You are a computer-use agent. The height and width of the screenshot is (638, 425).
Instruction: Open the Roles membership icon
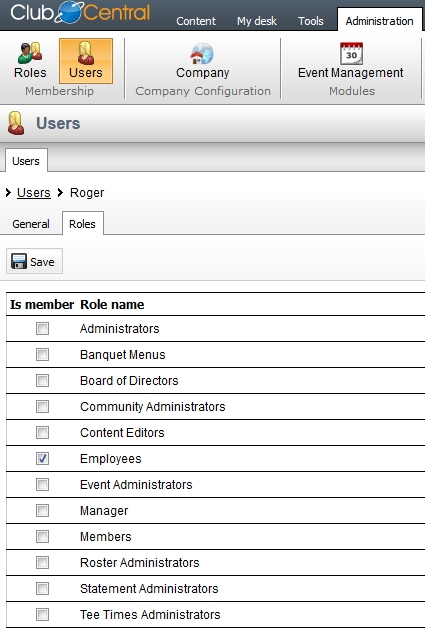(30, 53)
